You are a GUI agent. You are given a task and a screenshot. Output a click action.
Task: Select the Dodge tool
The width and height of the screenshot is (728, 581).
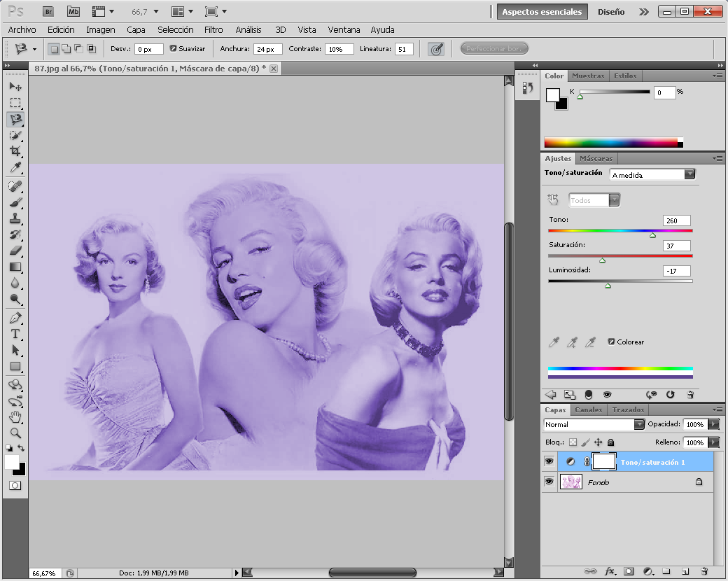pyautogui.click(x=15, y=299)
